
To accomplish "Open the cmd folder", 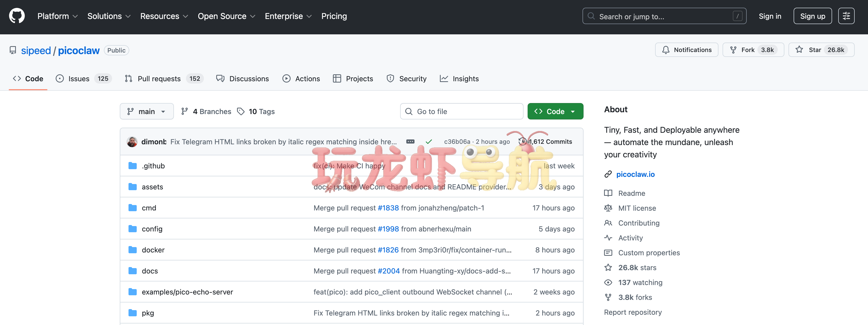I will point(149,208).
